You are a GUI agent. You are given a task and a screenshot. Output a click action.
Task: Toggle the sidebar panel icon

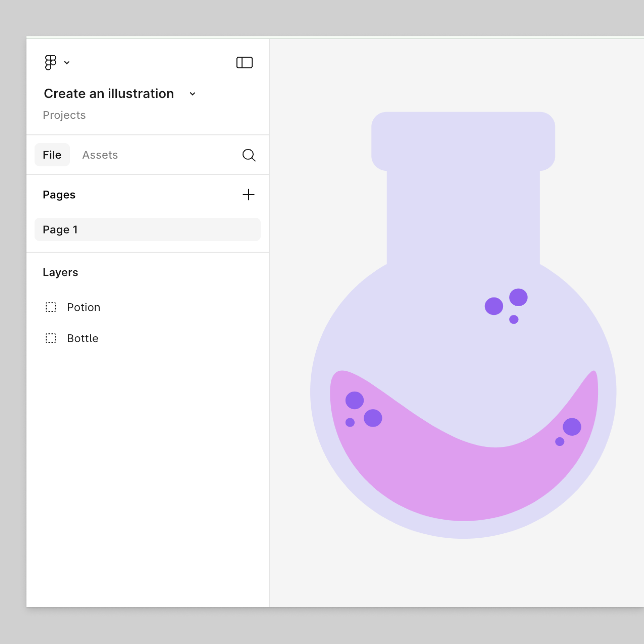tap(244, 62)
